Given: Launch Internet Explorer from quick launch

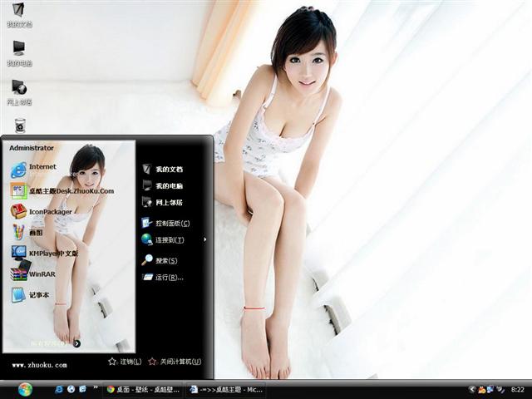Looking at the screenshot, I should (x=59, y=389).
